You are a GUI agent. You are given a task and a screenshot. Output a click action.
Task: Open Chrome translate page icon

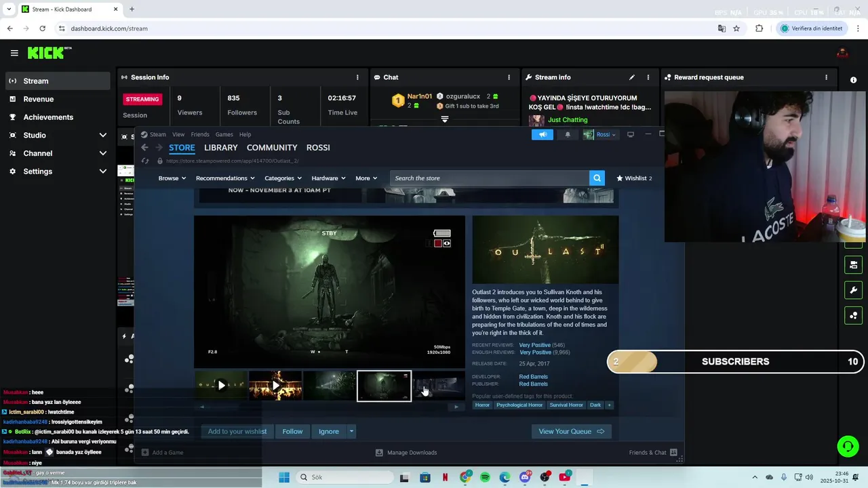[722, 28]
